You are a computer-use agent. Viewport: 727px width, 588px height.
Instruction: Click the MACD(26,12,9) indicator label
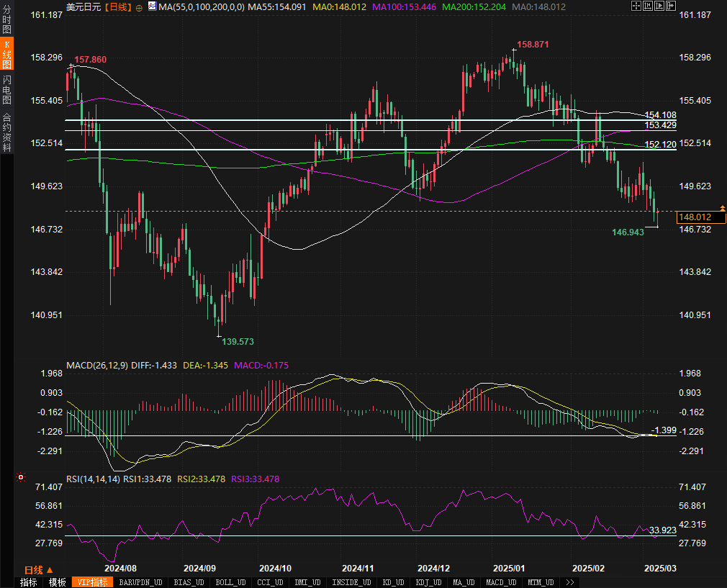click(97, 366)
